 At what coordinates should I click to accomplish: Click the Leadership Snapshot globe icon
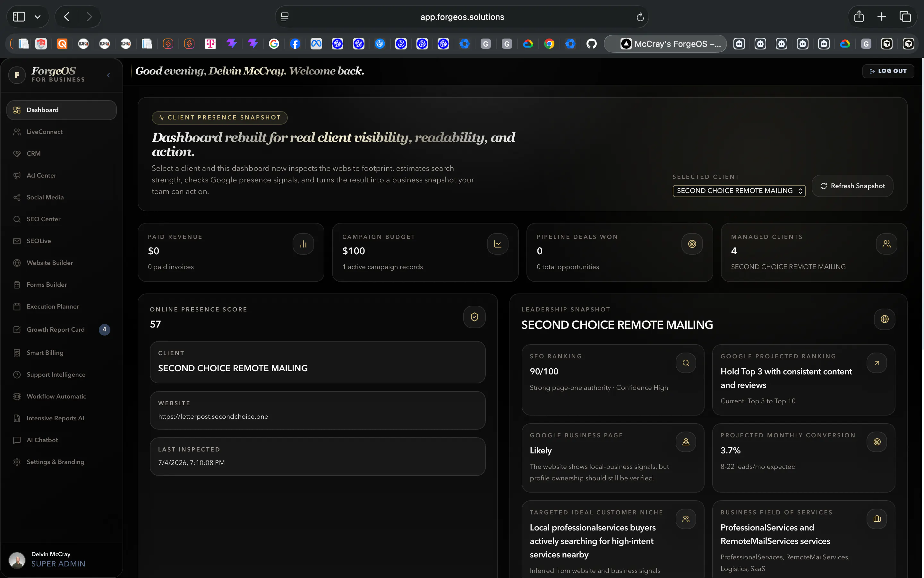tap(884, 319)
